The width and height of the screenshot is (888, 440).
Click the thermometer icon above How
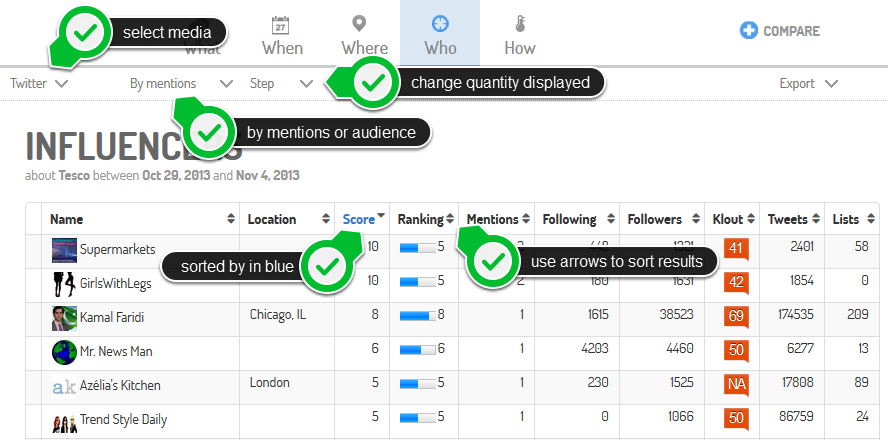tap(520, 24)
